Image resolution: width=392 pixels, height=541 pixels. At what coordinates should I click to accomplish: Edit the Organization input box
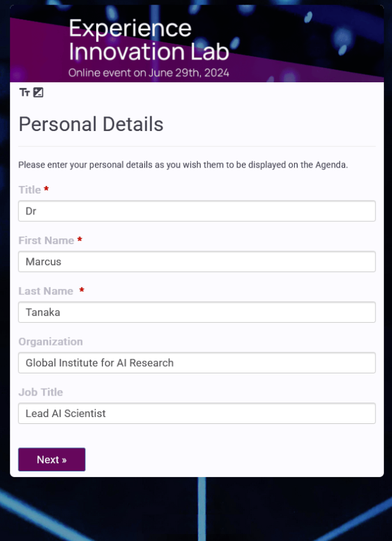pos(197,363)
